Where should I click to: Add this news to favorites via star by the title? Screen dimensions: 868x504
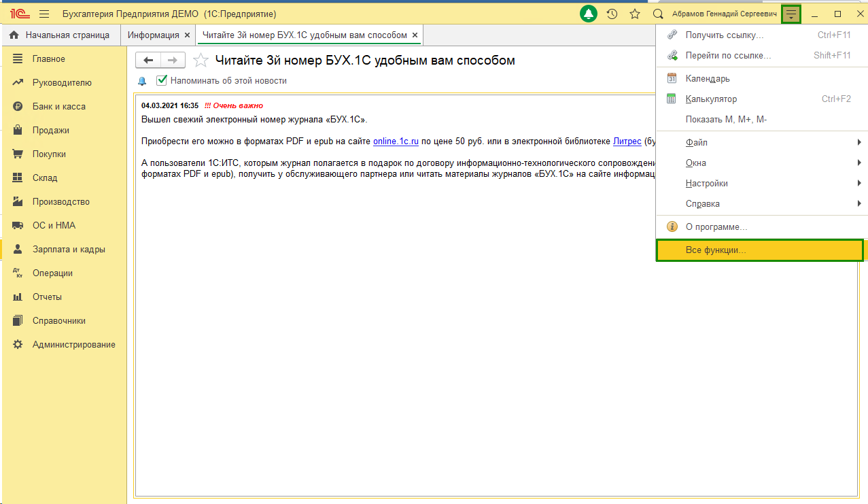pos(201,61)
